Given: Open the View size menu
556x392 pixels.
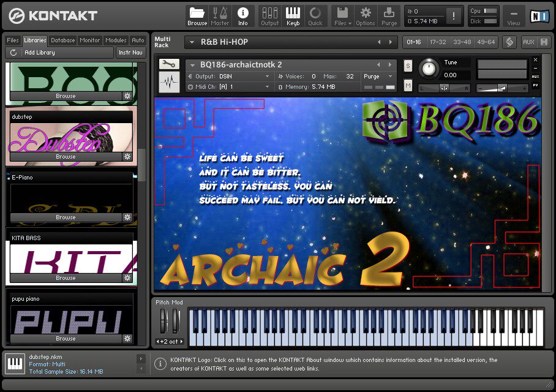Looking at the screenshot, I should [x=514, y=17].
